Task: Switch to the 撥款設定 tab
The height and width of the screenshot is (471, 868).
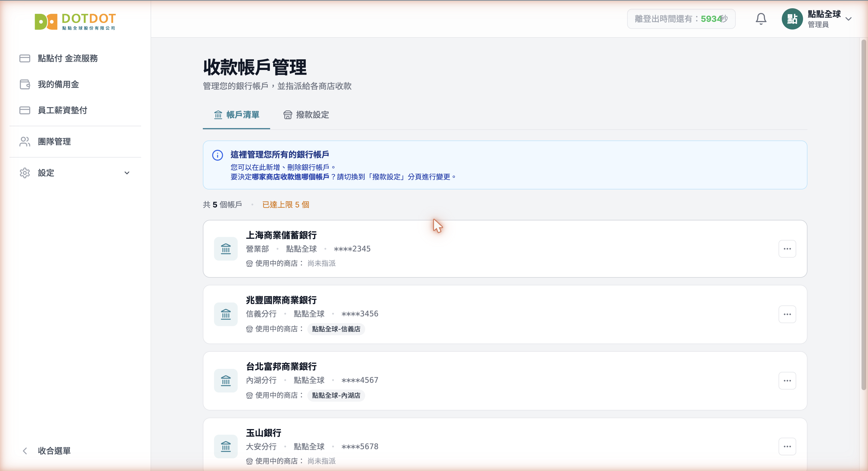Action: point(306,115)
